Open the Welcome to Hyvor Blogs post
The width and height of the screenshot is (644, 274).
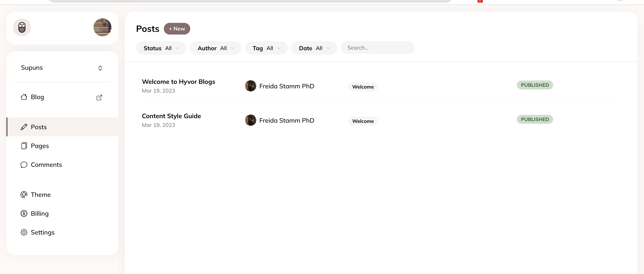178,82
